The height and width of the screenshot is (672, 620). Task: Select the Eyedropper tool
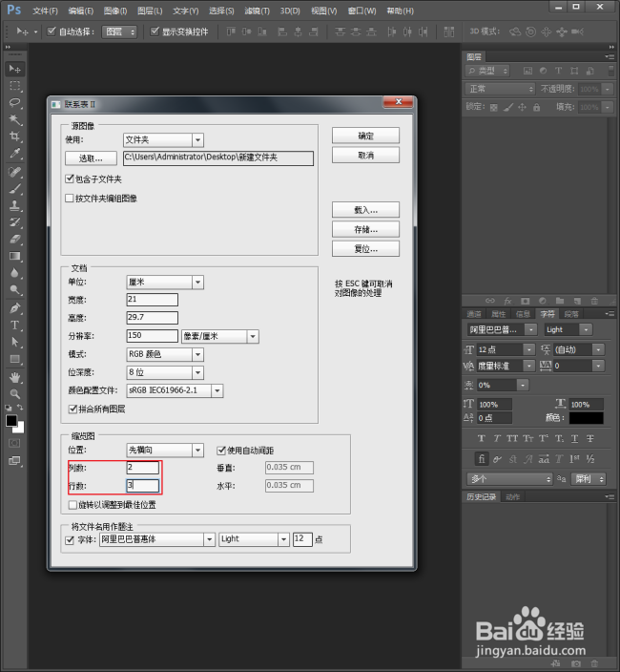tap(15, 154)
